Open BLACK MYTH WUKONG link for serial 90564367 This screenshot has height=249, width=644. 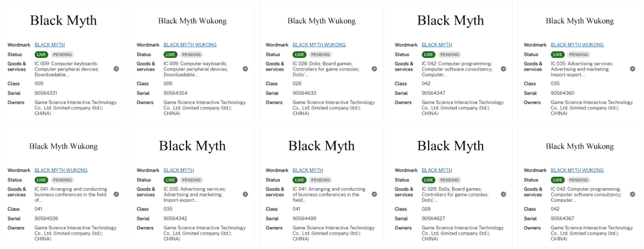(x=577, y=170)
